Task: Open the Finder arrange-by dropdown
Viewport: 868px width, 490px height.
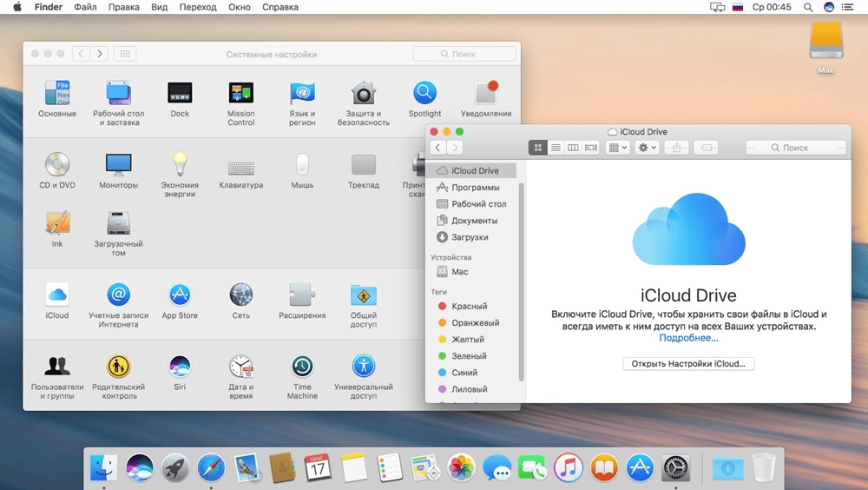Action: pos(617,148)
